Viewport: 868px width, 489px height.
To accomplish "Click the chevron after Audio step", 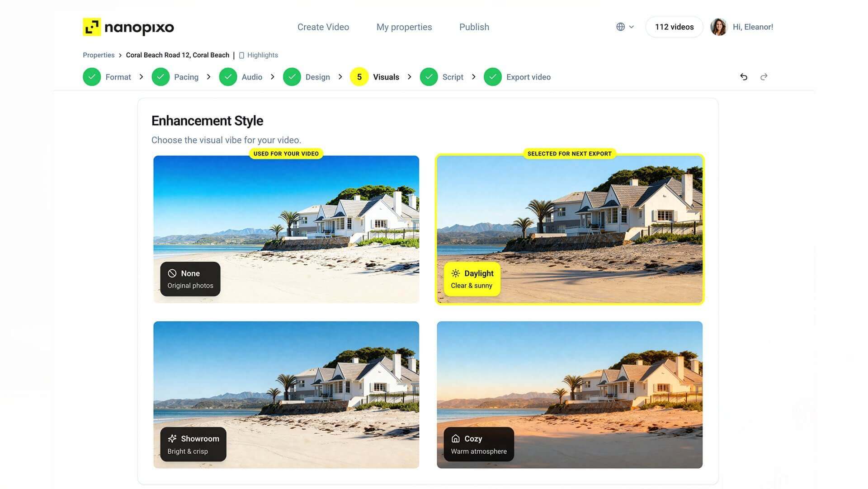I will 273,77.
